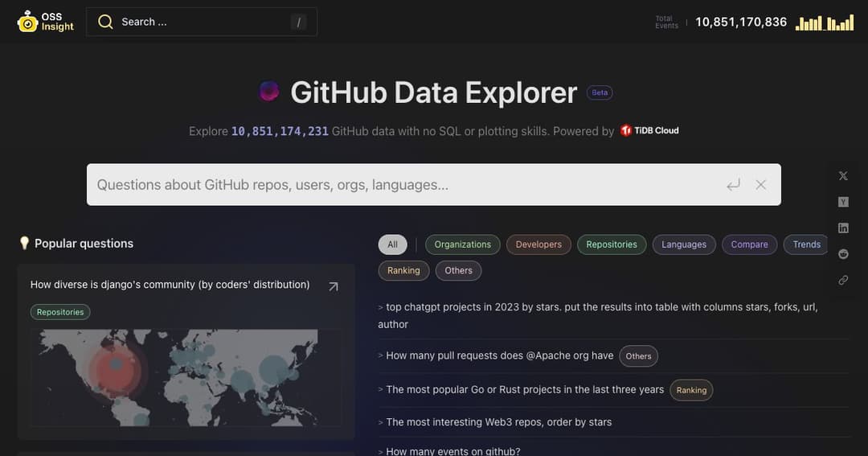This screenshot has width=868, height=456.
Task: Open the total events bar chart
Action: click(825, 23)
